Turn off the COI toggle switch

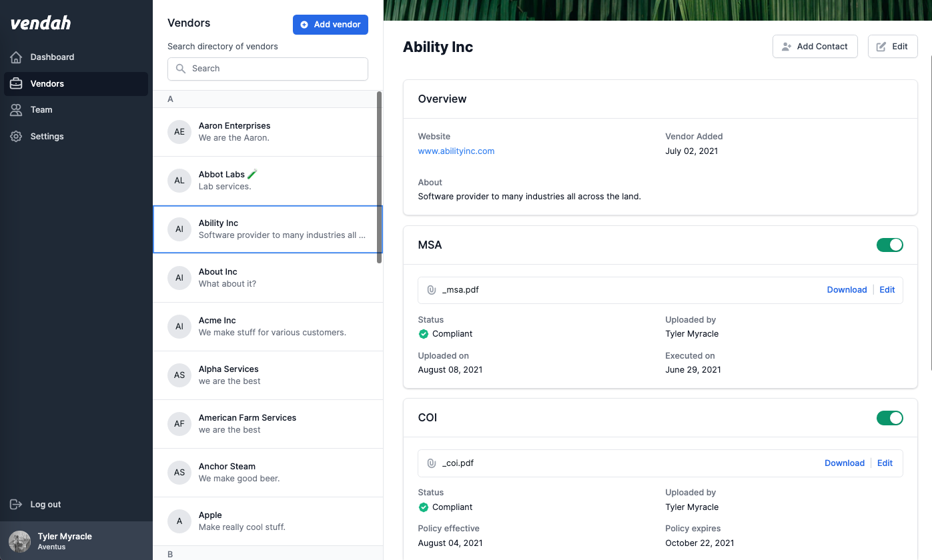890,418
